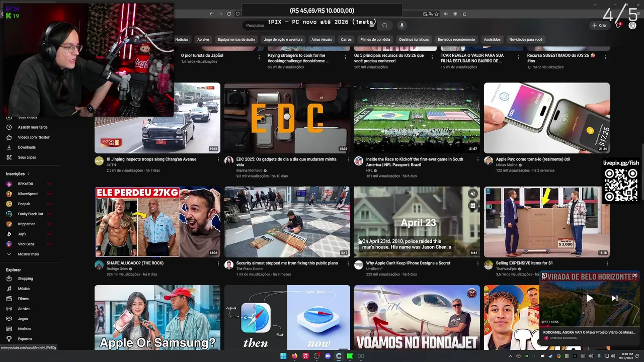Open Discord from the taskbar
The width and height of the screenshot is (644, 362).
328,356
